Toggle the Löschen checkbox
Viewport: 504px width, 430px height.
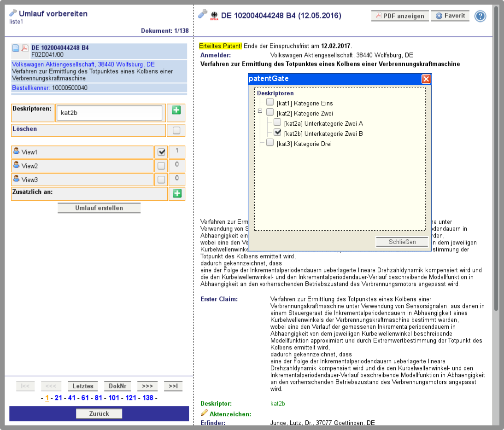[x=176, y=130]
